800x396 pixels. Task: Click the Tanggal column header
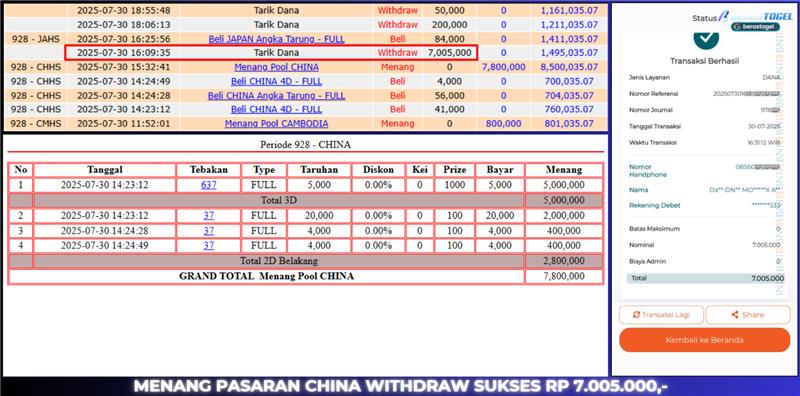[105, 170]
